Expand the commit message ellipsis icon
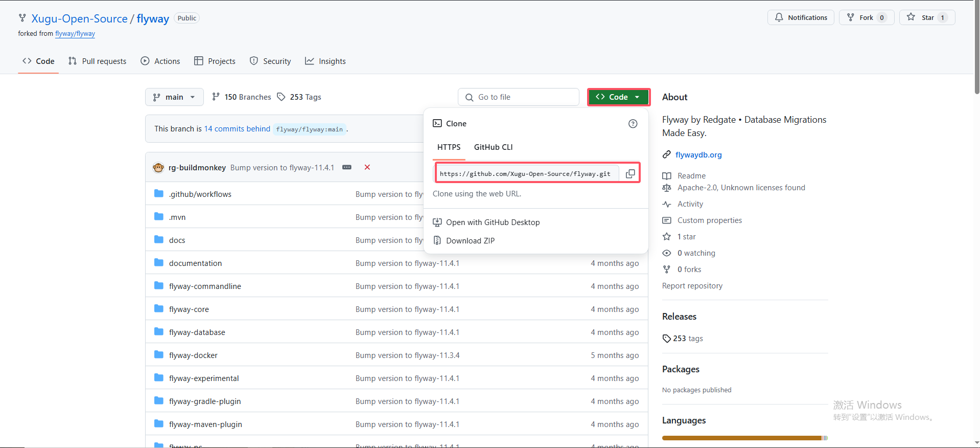Image resolution: width=980 pixels, height=448 pixels. click(x=347, y=167)
